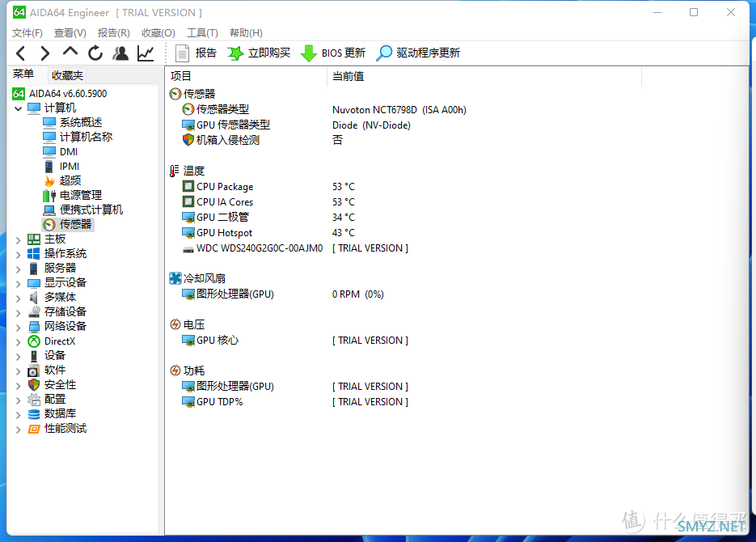Screen dimensions: 756x542
Task: Select IPMI in the tree
Action: click(70, 167)
